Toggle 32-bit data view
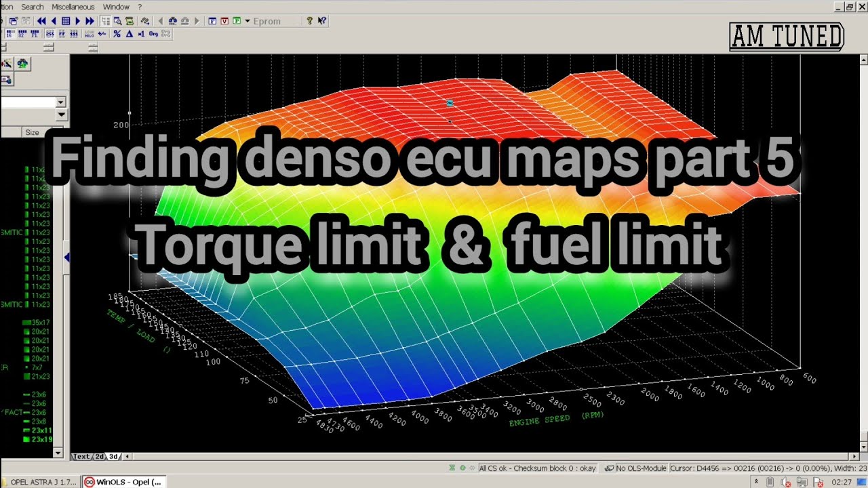The width and height of the screenshot is (868, 488). pyautogui.click(x=22, y=33)
